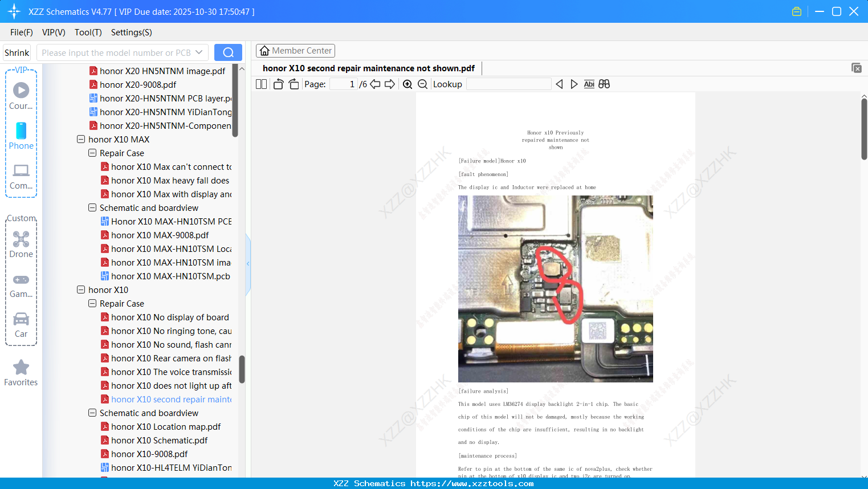This screenshot has width=868, height=489.
Task: Open the Favorites star icon
Action: (21, 373)
